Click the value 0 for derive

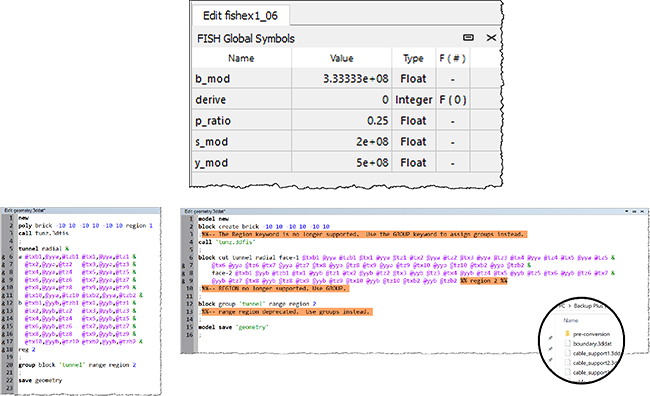tap(386, 100)
